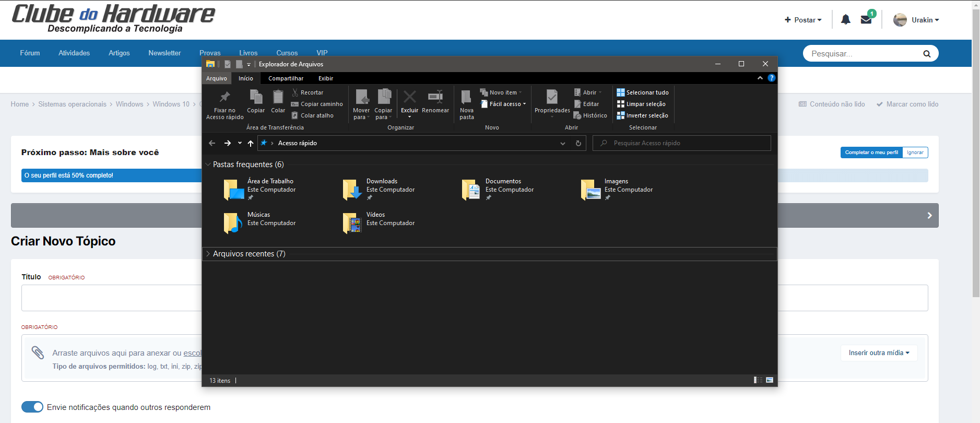Open Fácil acesso dropdown
This screenshot has height=423, width=980.
tap(503, 104)
